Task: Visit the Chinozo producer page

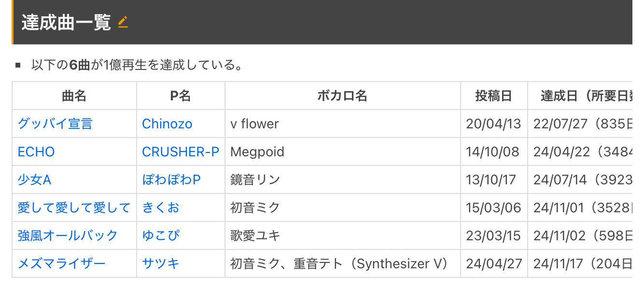Action: click(167, 124)
